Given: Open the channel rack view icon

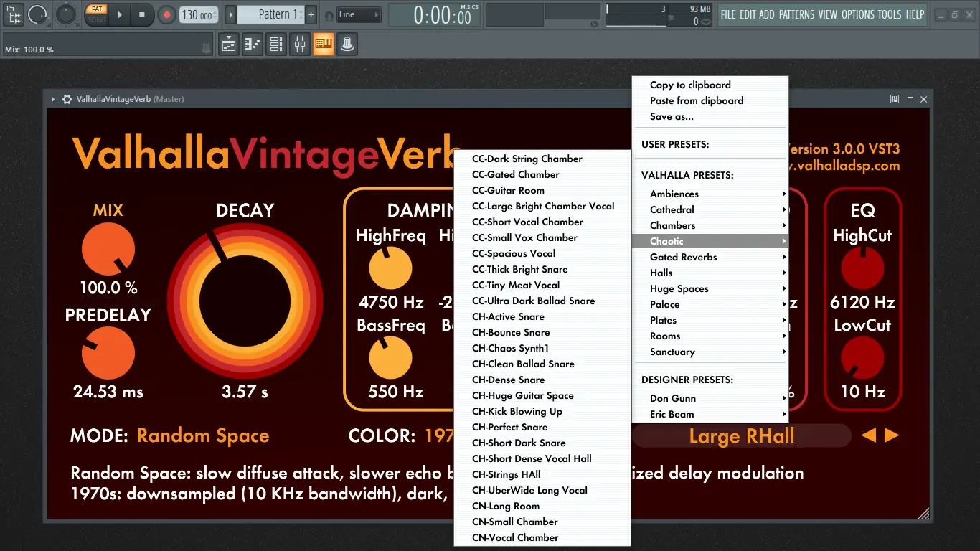Looking at the screenshot, I should pos(276,44).
